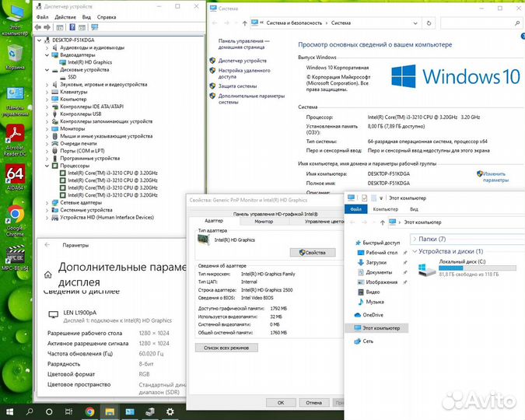This screenshot has height=420, width=525.
Task: Collapse the Процессоры node
Action: point(47,166)
